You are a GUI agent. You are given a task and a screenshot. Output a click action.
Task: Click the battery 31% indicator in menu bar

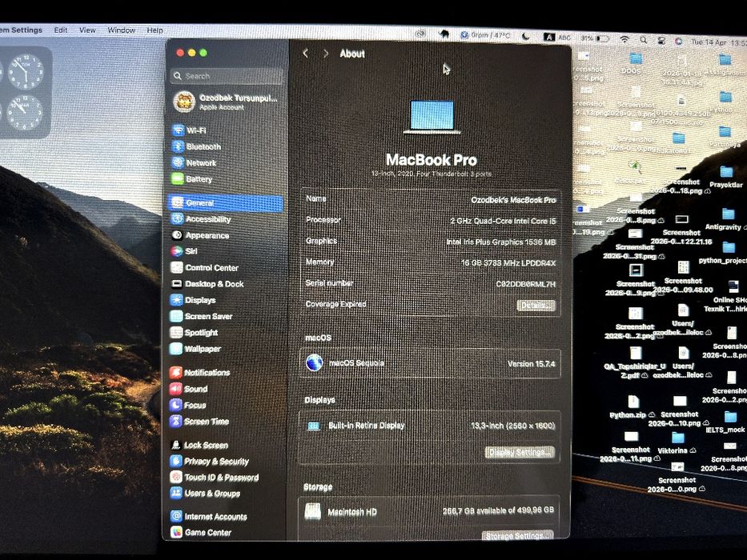pyautogui.click(x=595, y=38)
